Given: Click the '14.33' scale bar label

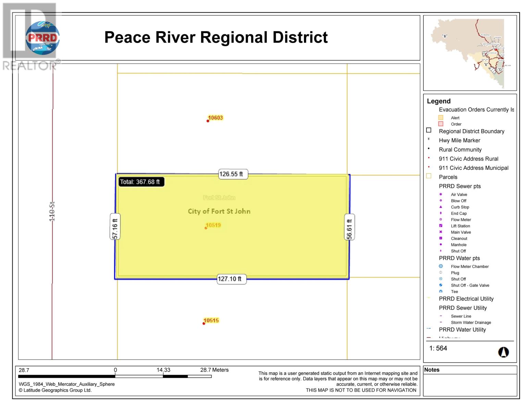Looking at the screenshot, I should coord(163,370).
